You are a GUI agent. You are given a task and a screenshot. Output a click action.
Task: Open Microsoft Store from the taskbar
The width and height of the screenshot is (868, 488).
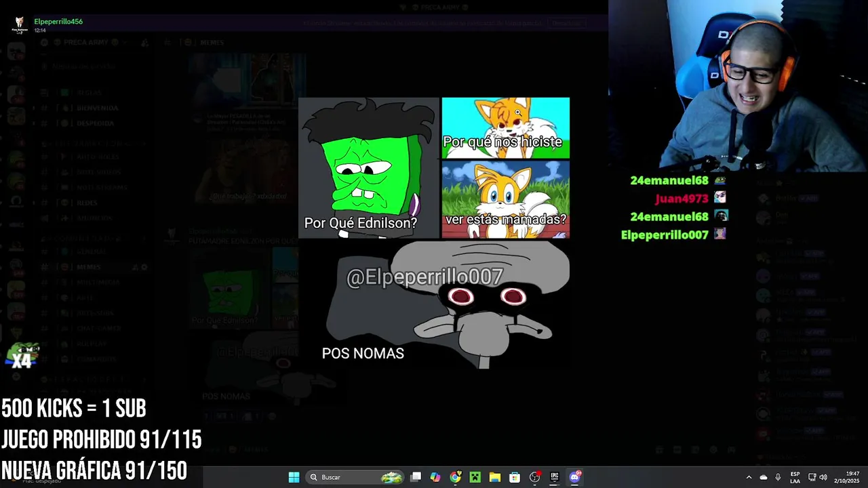pos(515,477)
